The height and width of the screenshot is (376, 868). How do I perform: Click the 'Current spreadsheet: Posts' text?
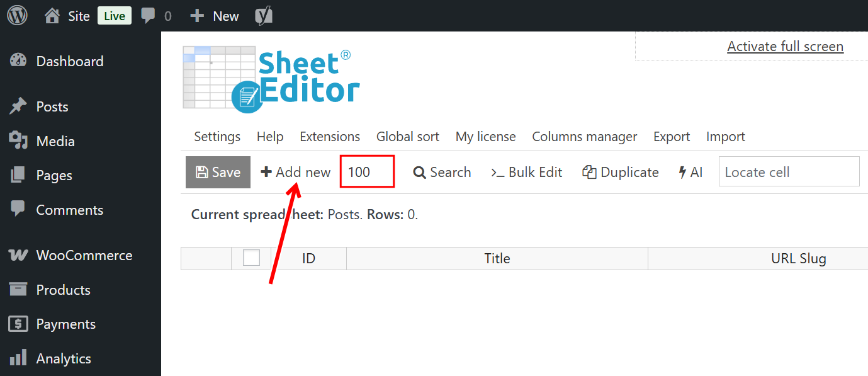coord(277,215)
